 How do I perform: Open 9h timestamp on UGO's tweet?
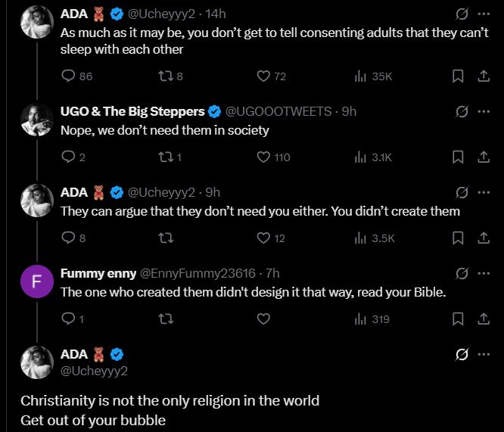pyautogui.click(x=349, y=111)
